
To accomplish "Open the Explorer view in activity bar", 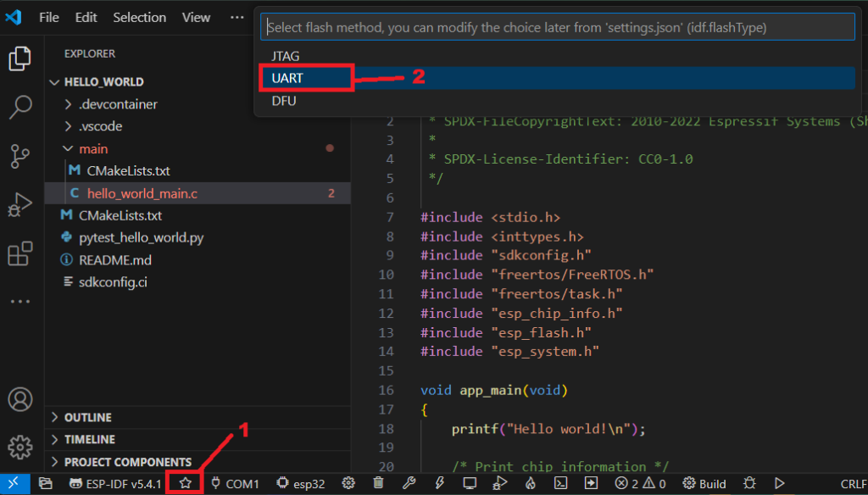I will (20, 58).
